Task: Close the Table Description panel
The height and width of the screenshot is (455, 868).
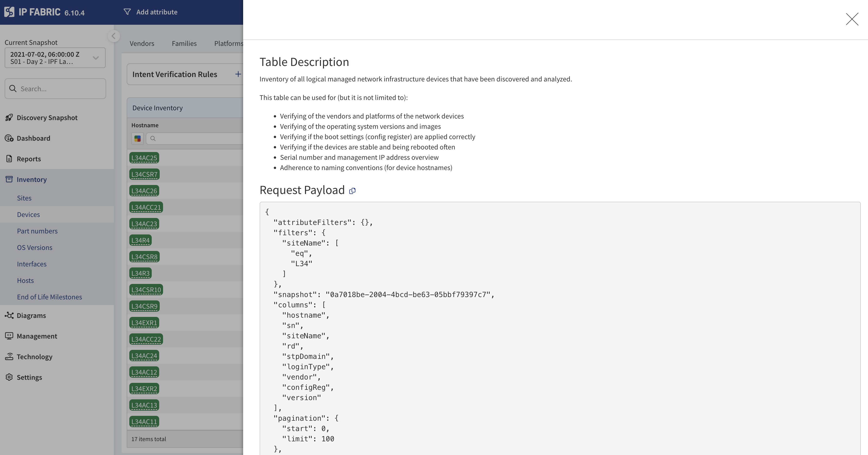Action: click(852, 19)
